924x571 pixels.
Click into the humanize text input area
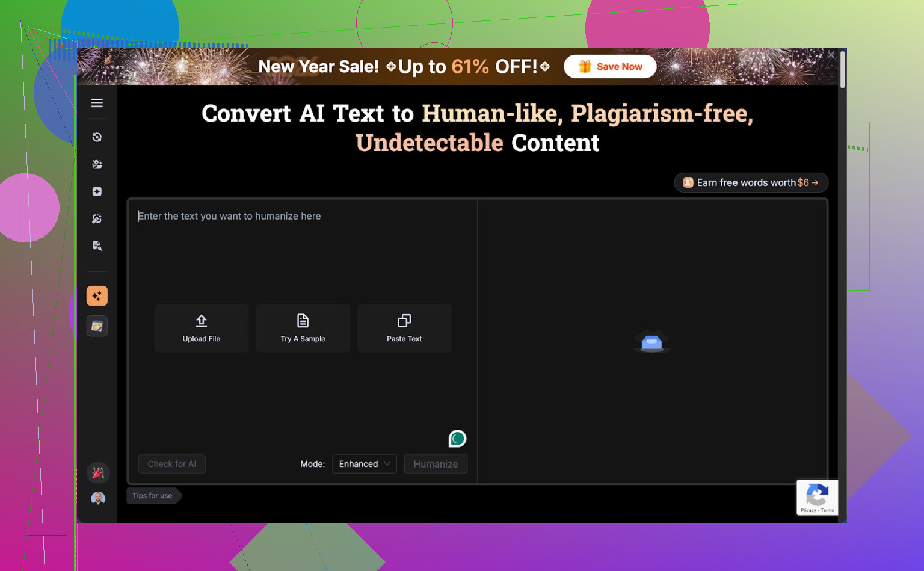point(301,253)
